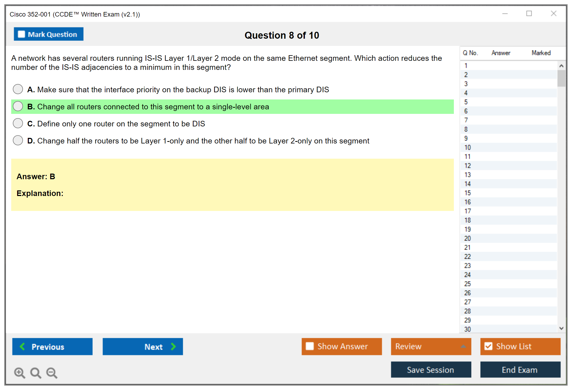574x392 pixels.
Task: Tick the Mark Question checkbox
Action: 21,34
